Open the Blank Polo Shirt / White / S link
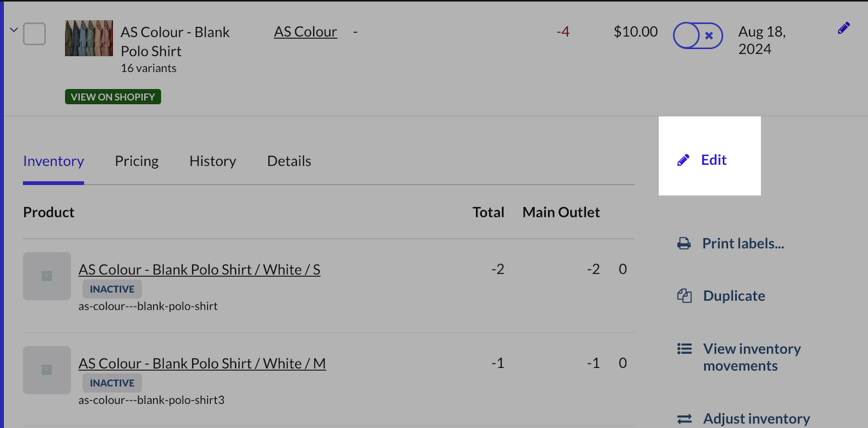This screenshot has height=428, width=868. (x=199, y=269)
